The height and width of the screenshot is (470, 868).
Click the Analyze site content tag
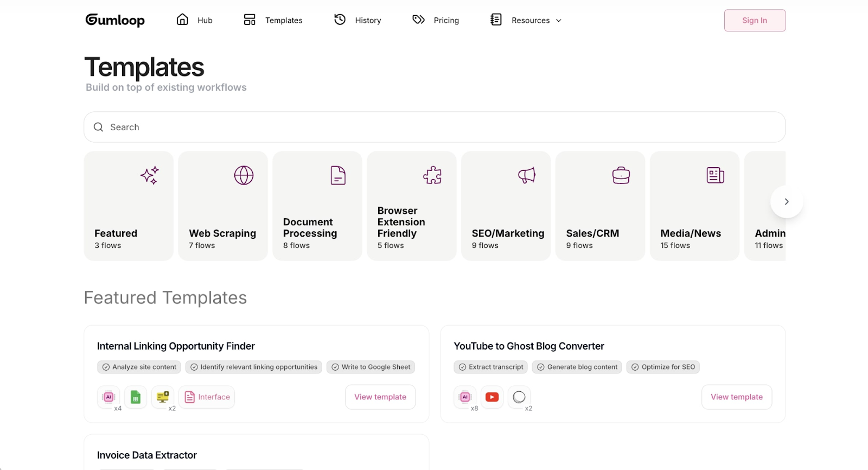pos(139,367)
